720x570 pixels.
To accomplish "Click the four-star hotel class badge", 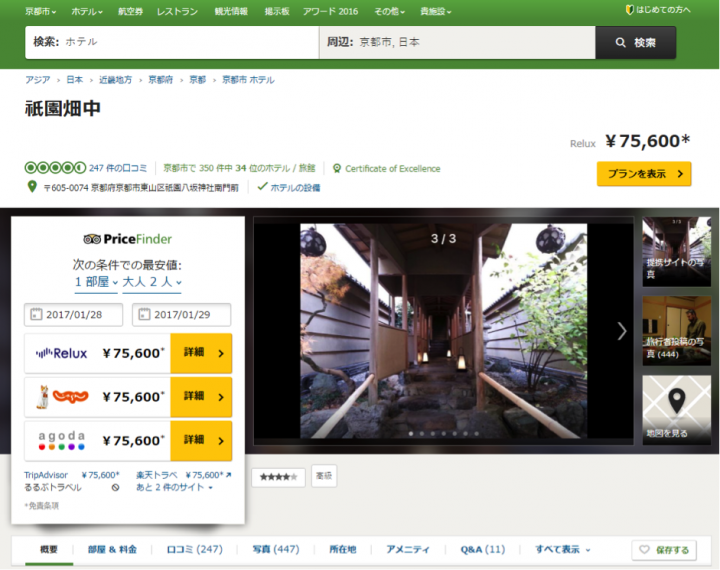I will [x=278, y=477].
